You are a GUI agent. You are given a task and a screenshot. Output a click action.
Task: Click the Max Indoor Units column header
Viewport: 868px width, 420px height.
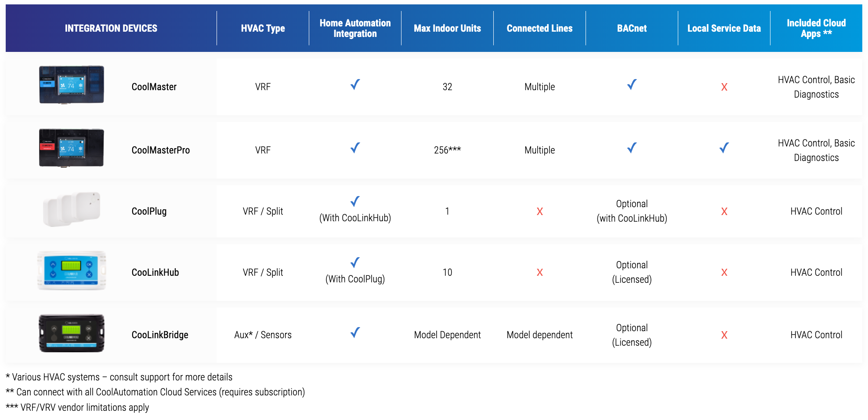448,28
